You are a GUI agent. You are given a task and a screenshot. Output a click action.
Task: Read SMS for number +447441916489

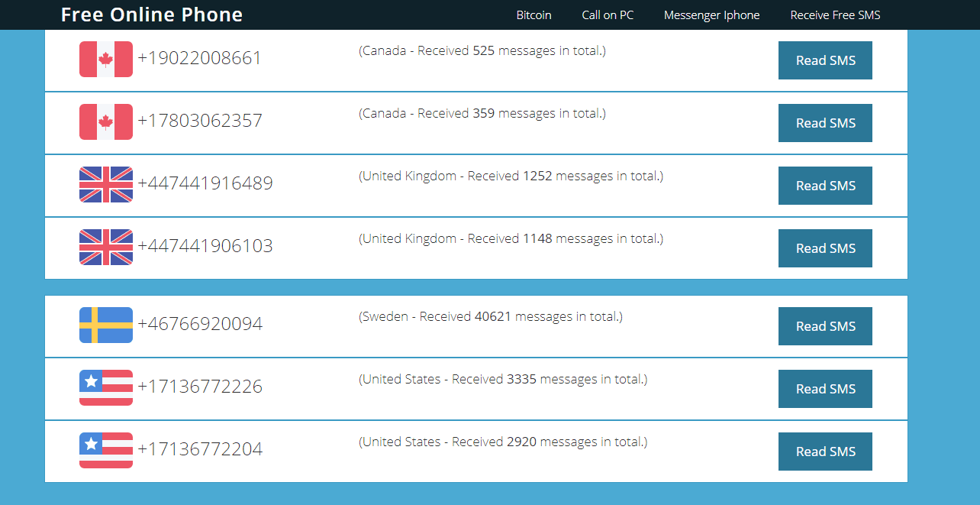click(x=825, y=185)
